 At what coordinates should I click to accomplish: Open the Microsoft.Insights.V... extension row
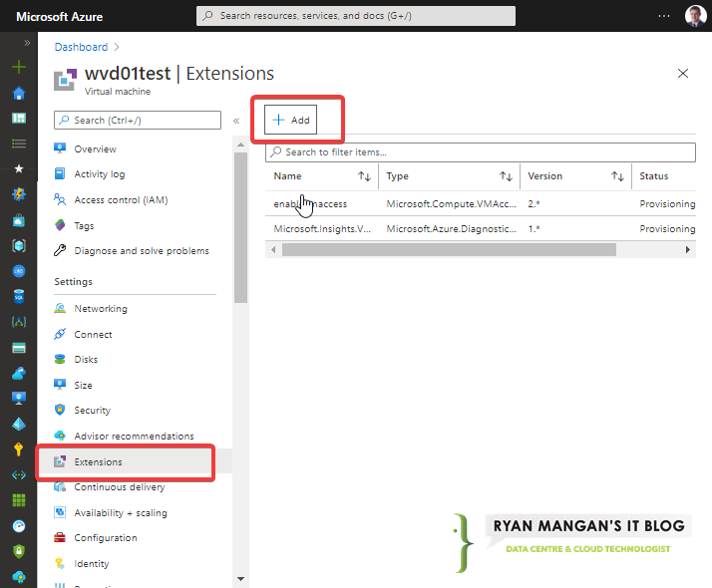pos(481,228)
